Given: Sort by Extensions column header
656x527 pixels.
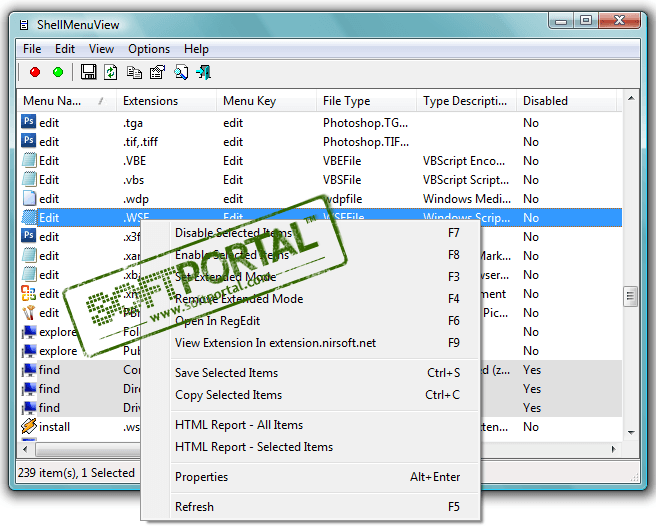Looking at the screenshot, I should coord(167,101).
